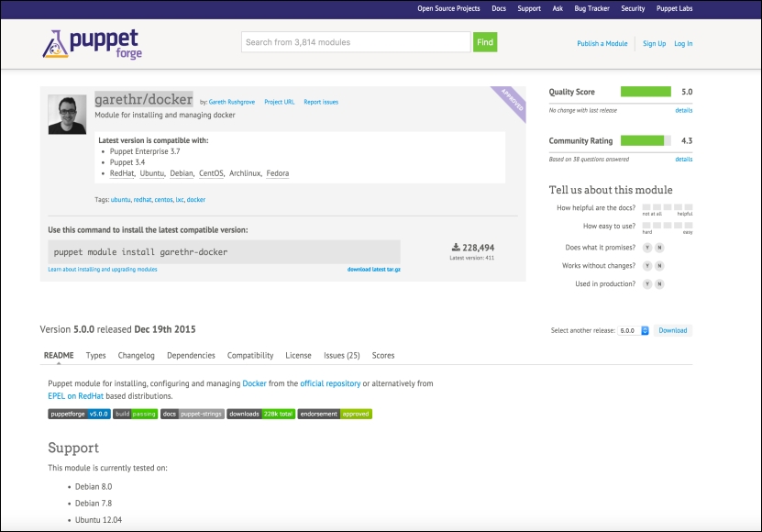The image size is (762, 532).
Task: Click the download count icon
Action: coord(456,248)
